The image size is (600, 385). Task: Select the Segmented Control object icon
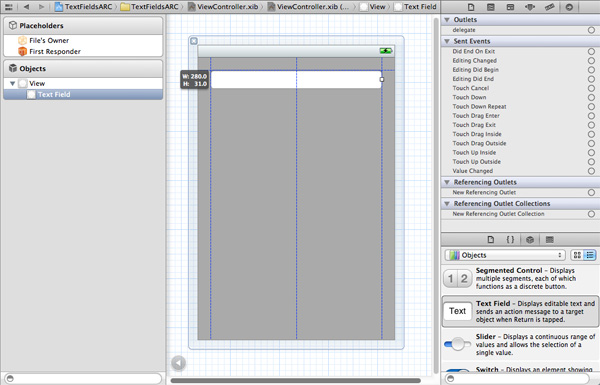[x=458, y=278]
